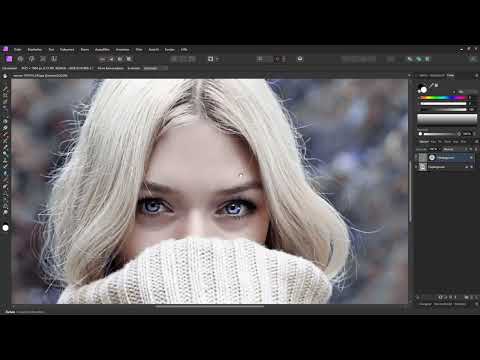Adjust the opacity slider in color panel

coord(440,134)
